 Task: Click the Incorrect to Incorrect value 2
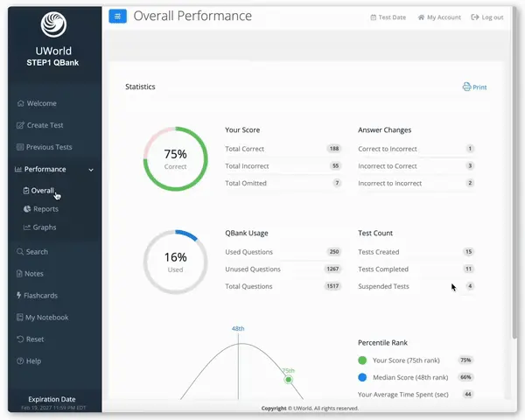pyautogui.click(x=470, y=183)
